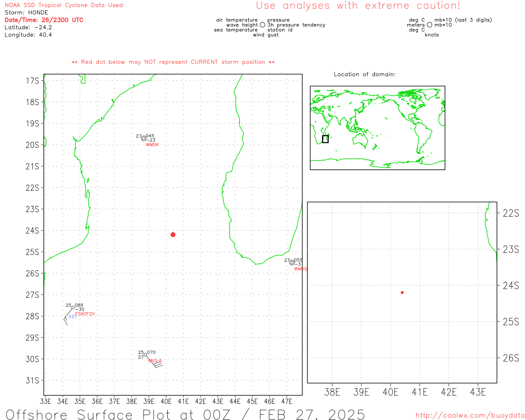Click the '17S' latitude label on main map
Image resolution: width=525 pixels, height=420 pixels.
(x=32, y=81)
